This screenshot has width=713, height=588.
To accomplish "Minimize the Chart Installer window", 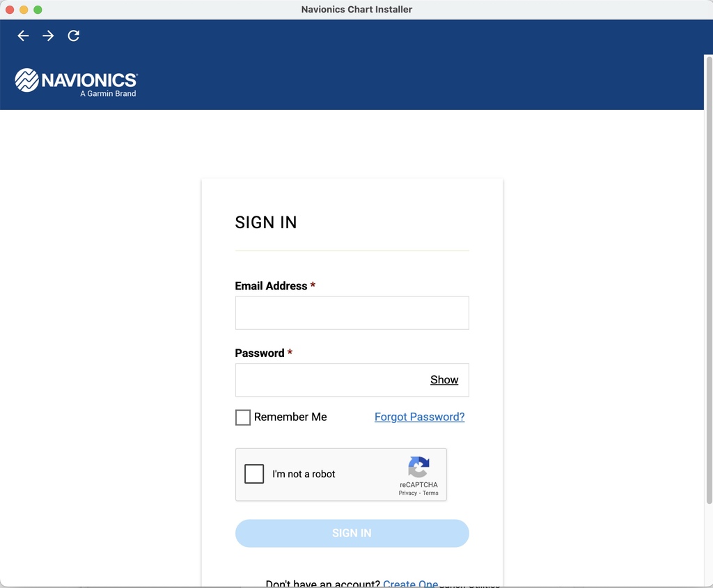I will [x=24, y=10].
